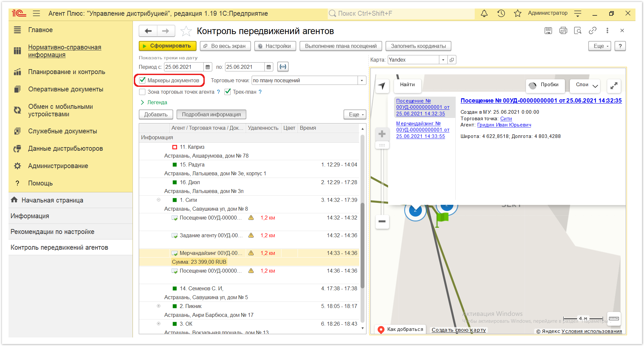This screenshot has width=644, height=346.
Task: Click the Период с date field
Action: pyautogui.click(x=184, y=67)
